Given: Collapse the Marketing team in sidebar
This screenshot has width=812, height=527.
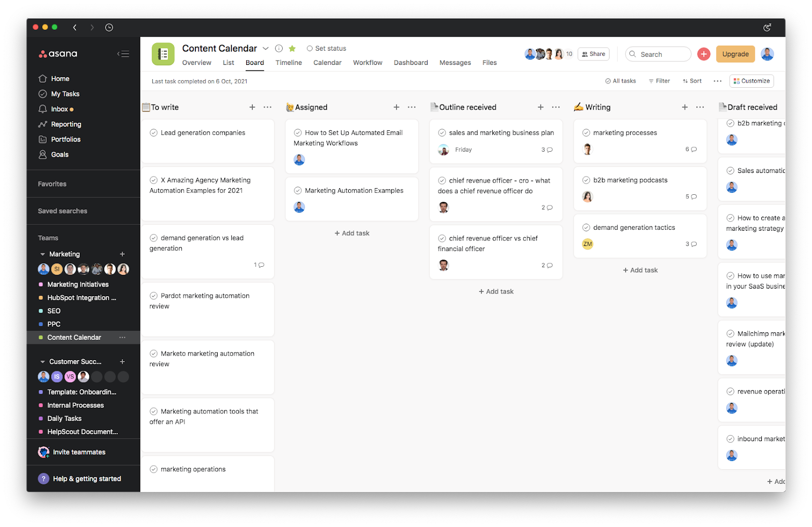Looking at the screenshot, I should 43,254.
